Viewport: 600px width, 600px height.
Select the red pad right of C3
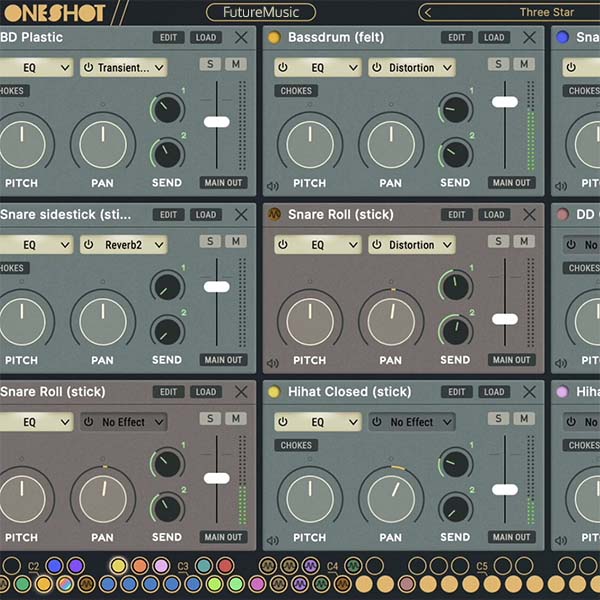click(x=225, y=566)
